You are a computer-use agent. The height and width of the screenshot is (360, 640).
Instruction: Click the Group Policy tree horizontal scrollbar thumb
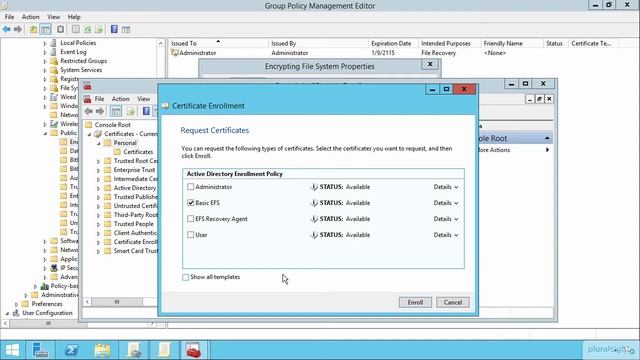pyautogui.click(x=48, y=324)
